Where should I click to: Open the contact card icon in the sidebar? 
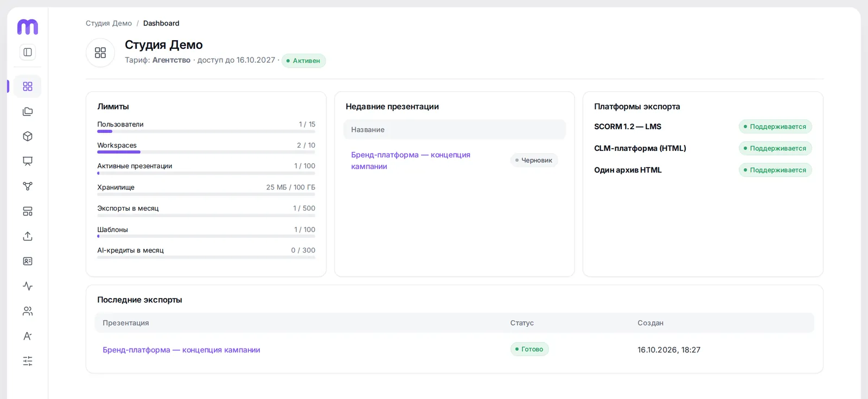point(28,261)
